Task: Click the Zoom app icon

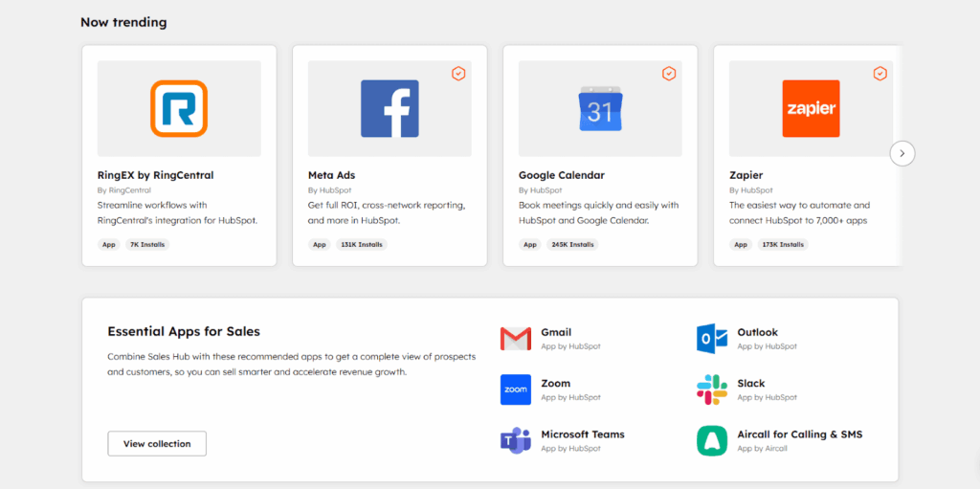Action: [515, 389]
